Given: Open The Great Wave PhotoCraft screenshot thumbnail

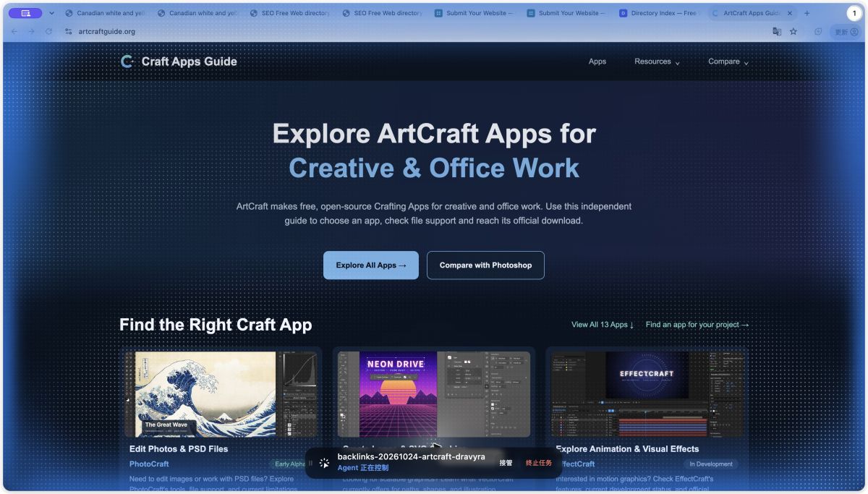Looking at the screenshot, I should [x=221, y=394].
